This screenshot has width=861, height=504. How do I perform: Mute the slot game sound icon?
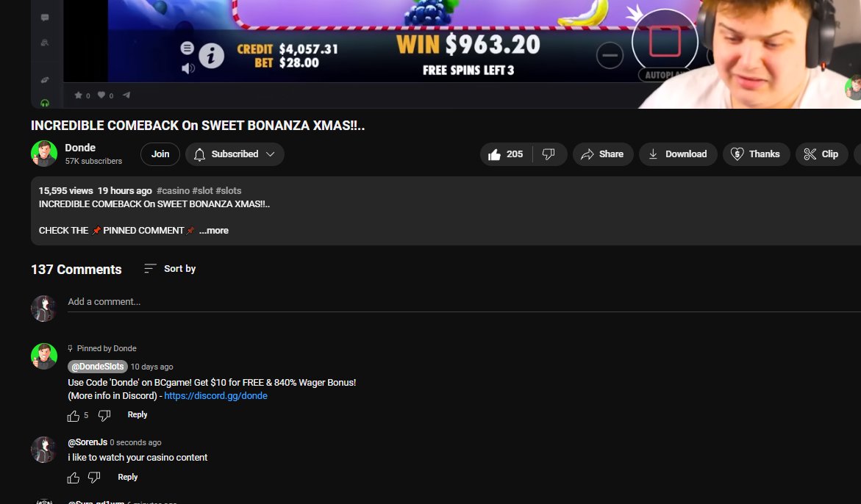[187, 68]
